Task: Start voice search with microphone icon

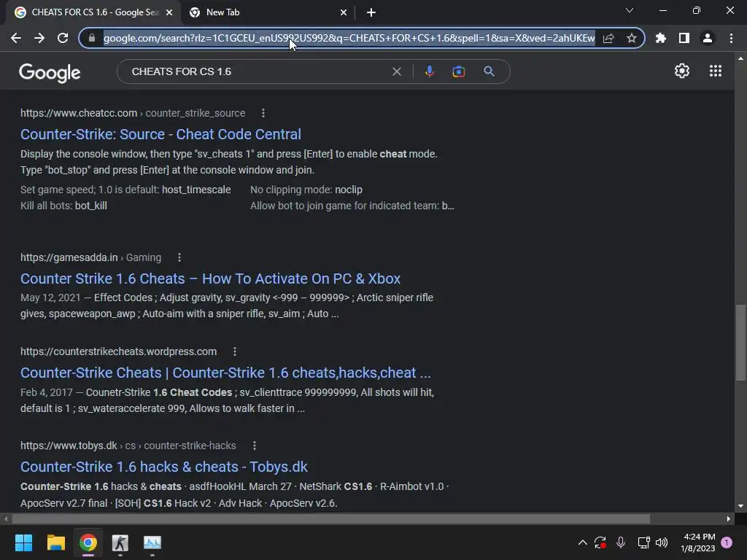Action: pyautogui.click(x=429, y=71)
